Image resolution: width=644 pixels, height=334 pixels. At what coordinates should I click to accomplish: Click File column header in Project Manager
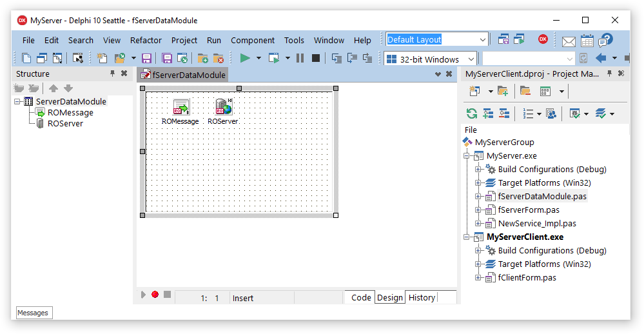click(470, 130)
